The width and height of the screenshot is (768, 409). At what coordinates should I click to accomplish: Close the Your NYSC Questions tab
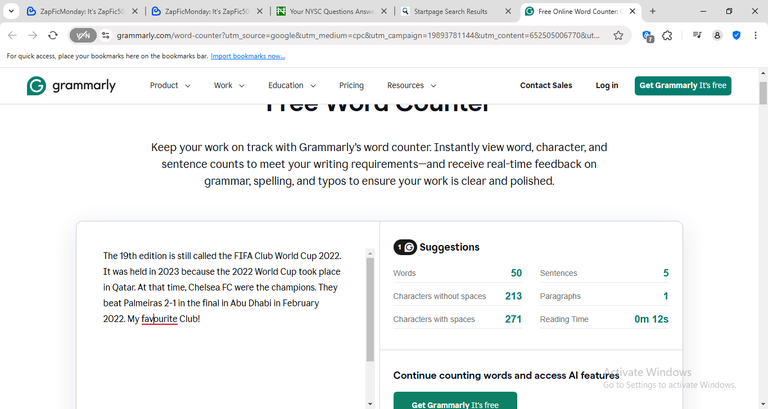pyautogui.click(x=384, y=11)
